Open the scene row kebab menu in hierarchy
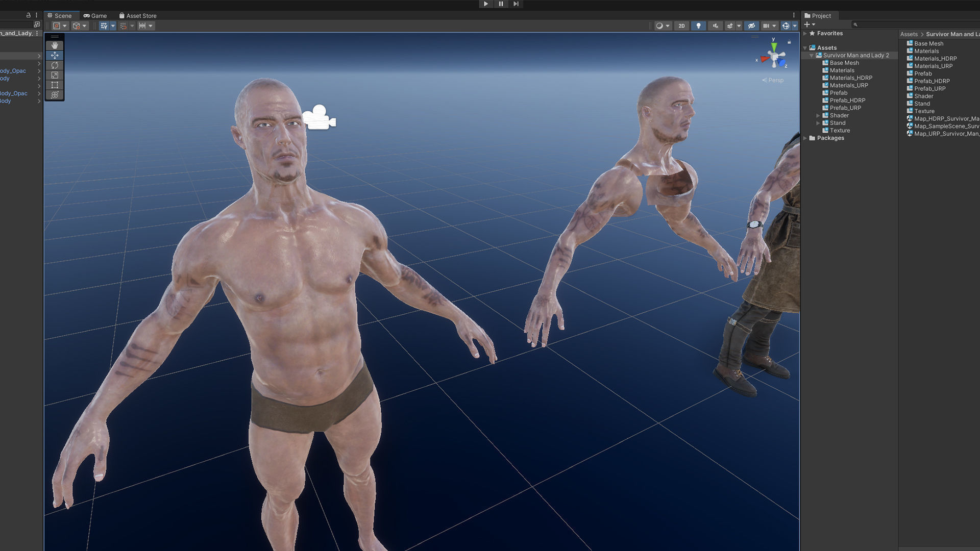Image resolution: width=980 pixels, height=551 pixels. coord(37,33)
